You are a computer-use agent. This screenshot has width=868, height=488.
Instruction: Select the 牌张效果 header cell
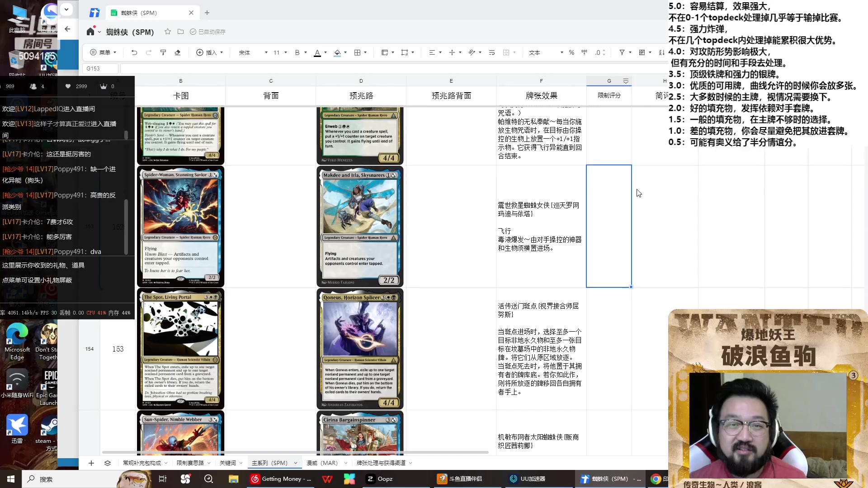point(541,95)
